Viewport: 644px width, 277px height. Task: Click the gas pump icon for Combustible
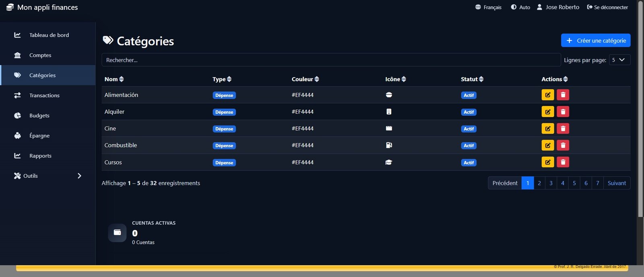tap(389, 145)
